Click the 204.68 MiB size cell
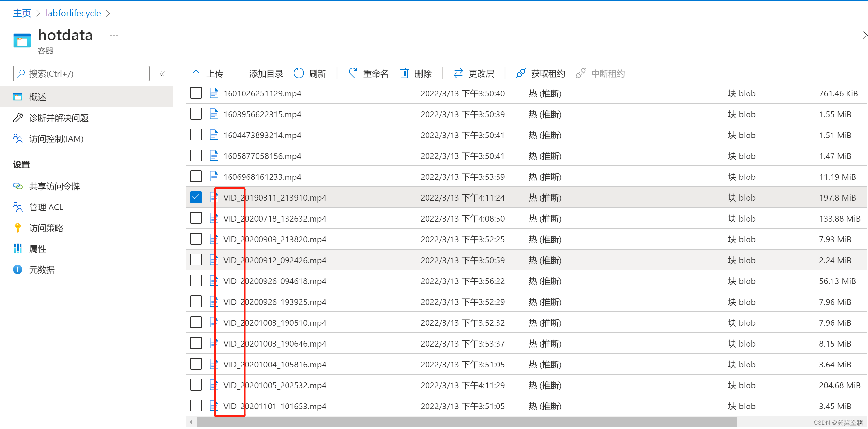The height and width of the screenshot is (429, 868). [x=840, y=385]
